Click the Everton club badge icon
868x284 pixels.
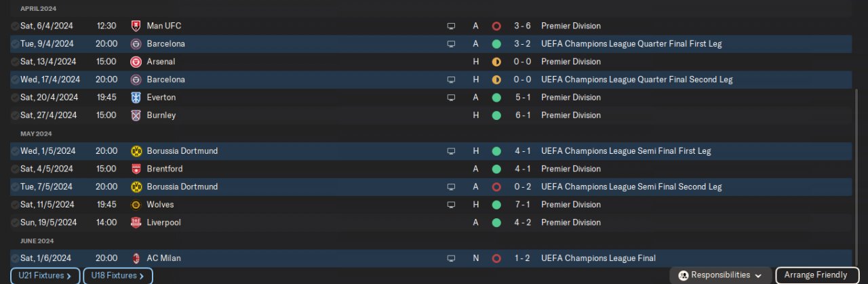[136, 98]
